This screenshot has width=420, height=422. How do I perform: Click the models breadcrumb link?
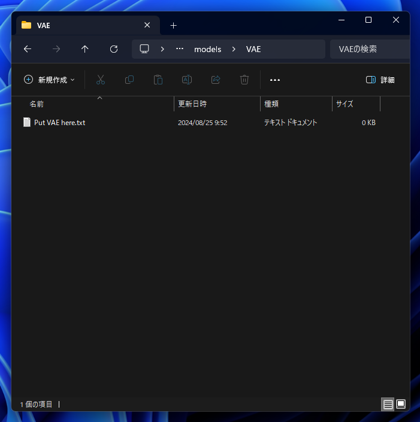208,49
